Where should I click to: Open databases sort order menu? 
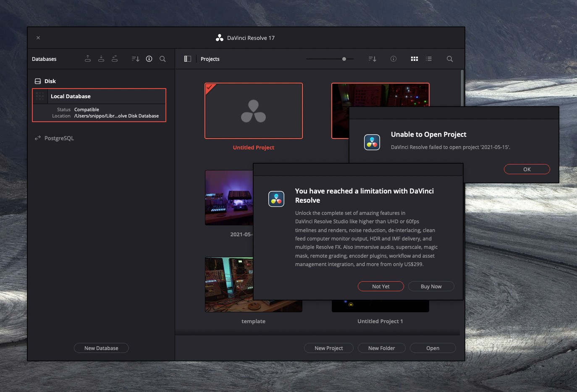tap(135, 59)
